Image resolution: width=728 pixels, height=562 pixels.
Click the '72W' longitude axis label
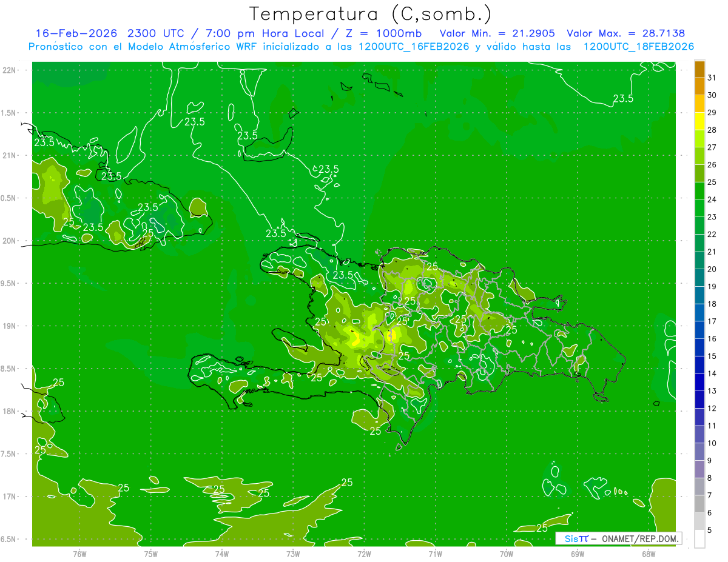tap(364, 554)
